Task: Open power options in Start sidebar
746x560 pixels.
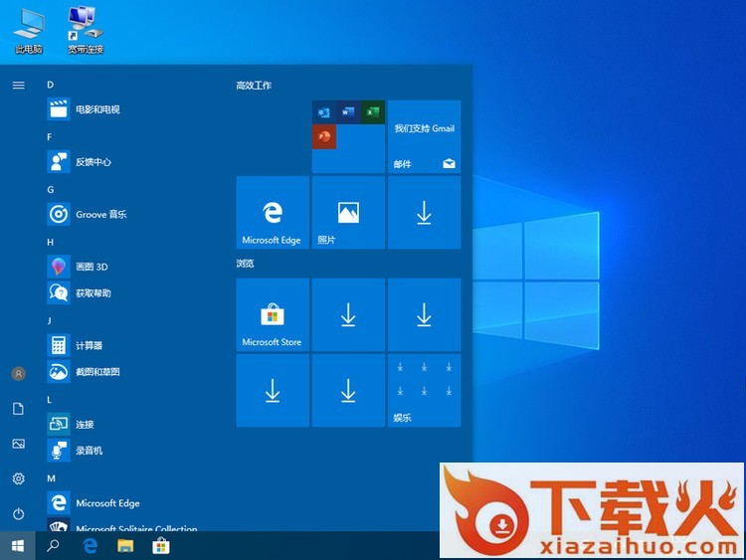Action: [x=18, y=514]
